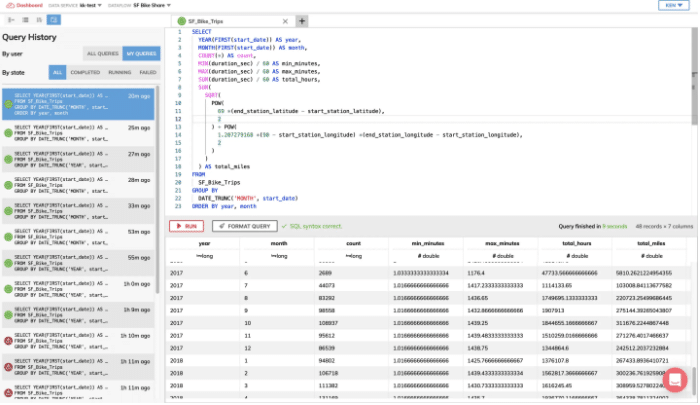
Task: Add a new query tab with plus
Action: point(302,21)
